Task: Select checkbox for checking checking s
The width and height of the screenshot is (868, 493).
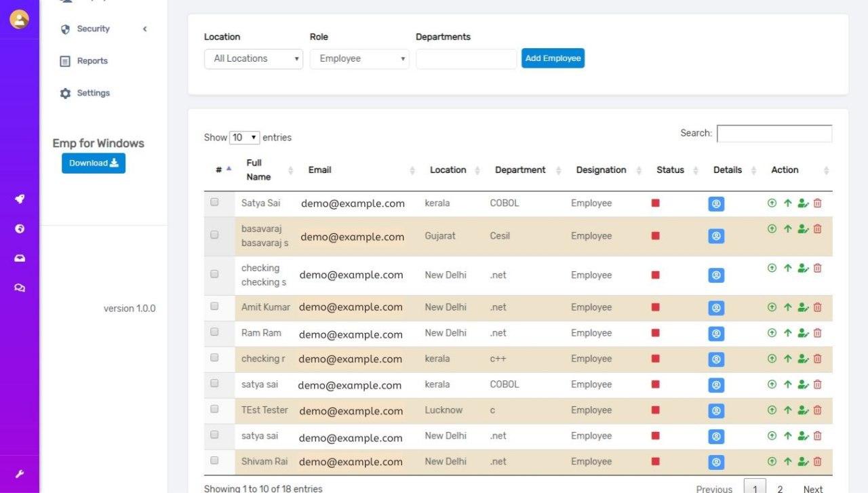Action: (215, 274)
